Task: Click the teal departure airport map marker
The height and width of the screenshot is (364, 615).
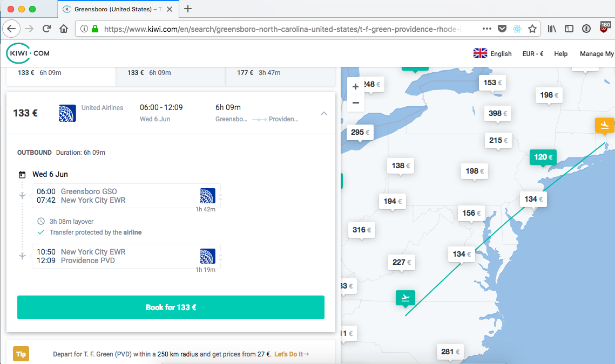Action: (x=405, y=298)
